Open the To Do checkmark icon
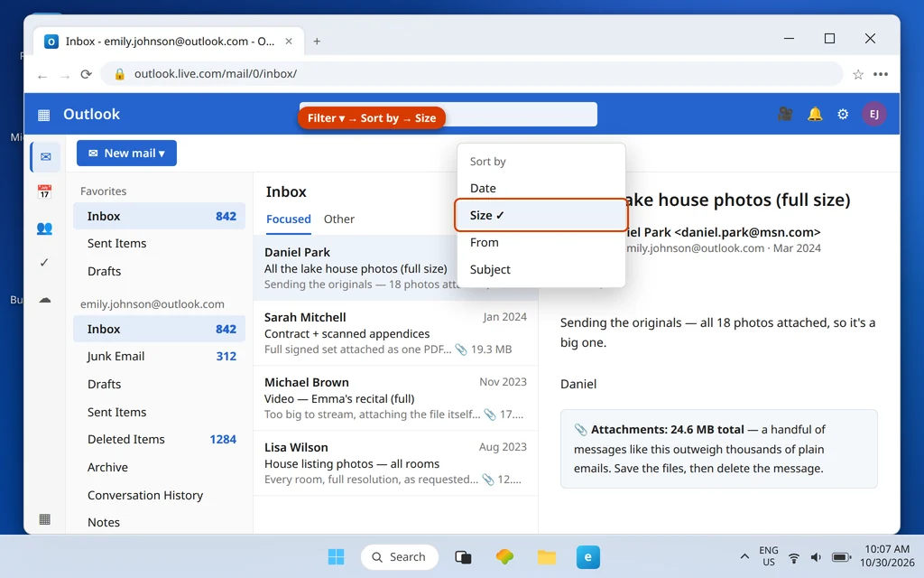The width and height of the screenshot is (924, 578). pyautogui.click(x=44, y=263)
